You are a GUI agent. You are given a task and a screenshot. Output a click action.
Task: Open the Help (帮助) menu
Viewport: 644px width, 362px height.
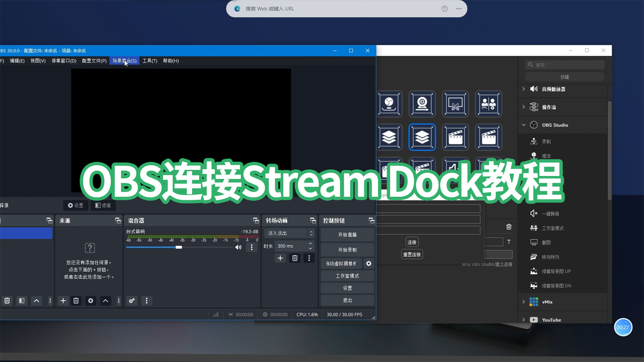171,61
